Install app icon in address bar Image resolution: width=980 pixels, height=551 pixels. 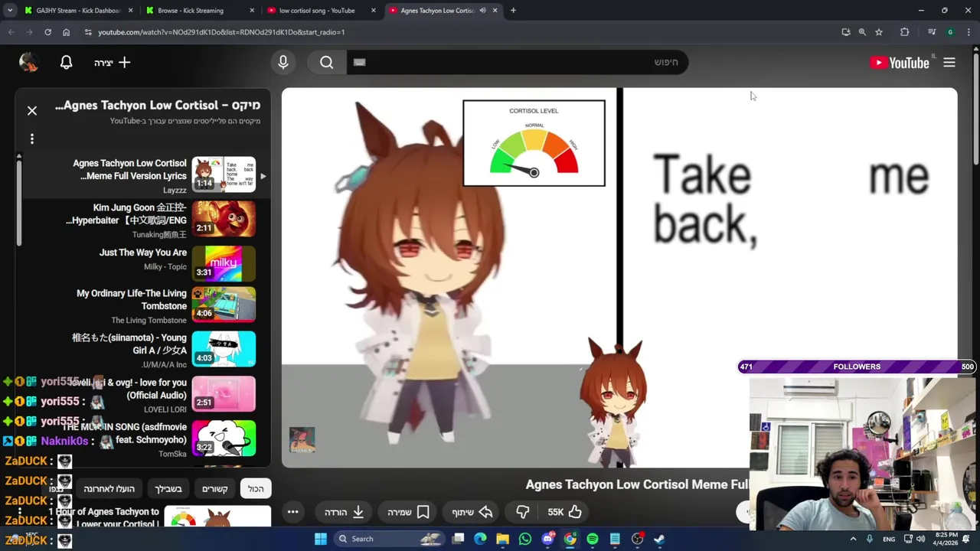[846, 32]
